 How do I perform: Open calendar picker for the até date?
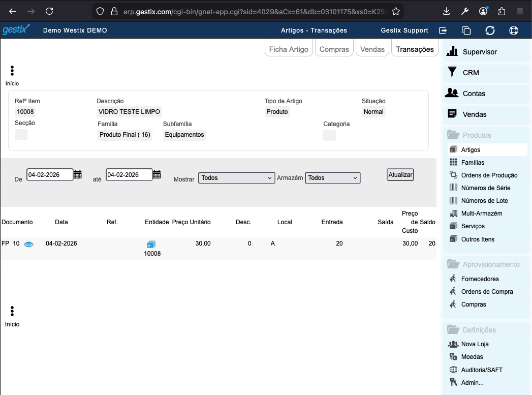(x=157, y=175)
